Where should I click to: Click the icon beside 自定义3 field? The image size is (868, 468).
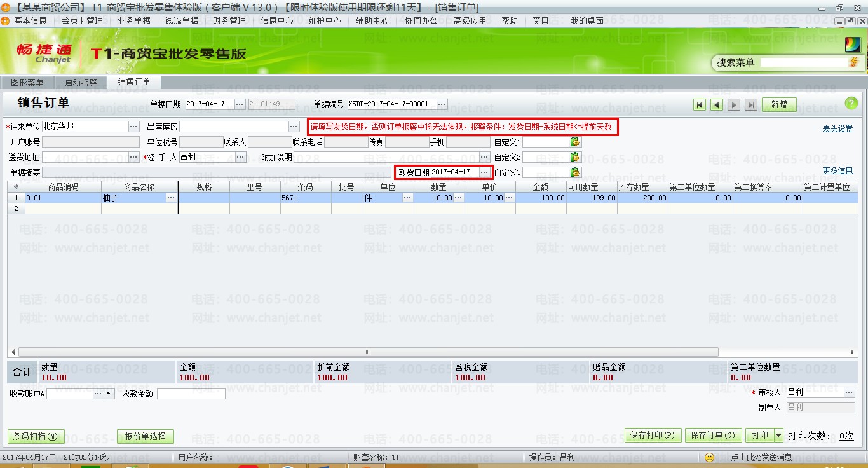575,172
